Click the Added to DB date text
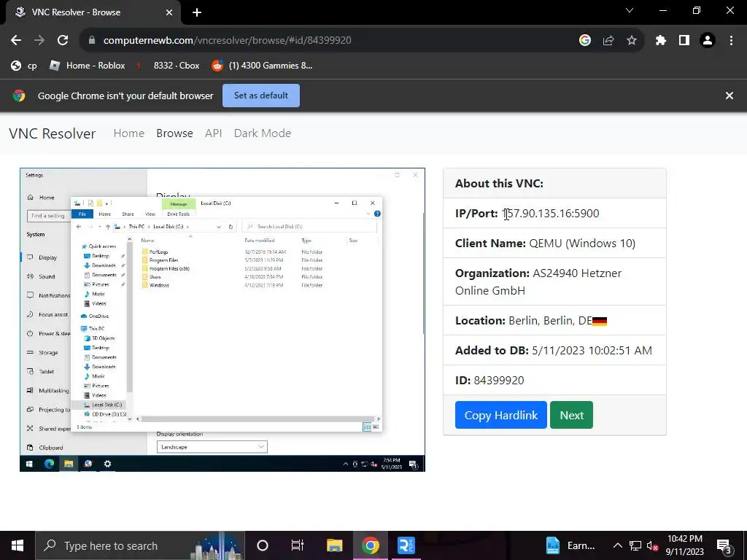The height and width of the screenshot is (560, 747). pyautogui.click(x=554, y=351)
